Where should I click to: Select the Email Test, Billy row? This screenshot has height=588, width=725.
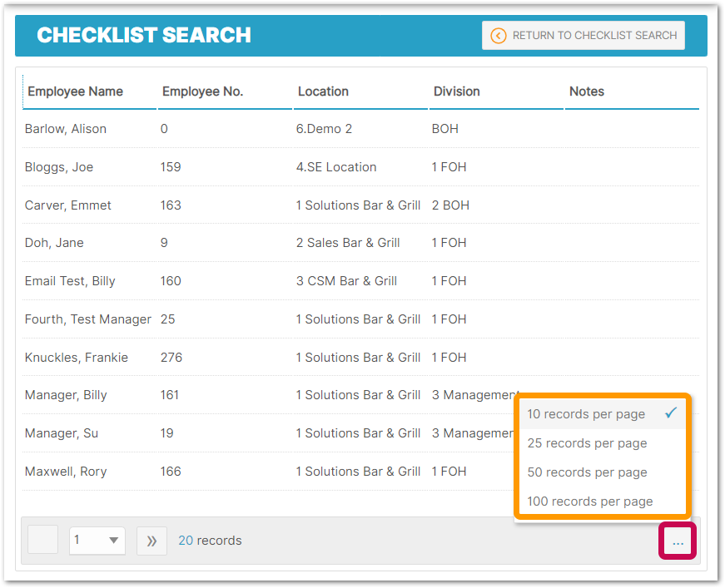[360, 281]
